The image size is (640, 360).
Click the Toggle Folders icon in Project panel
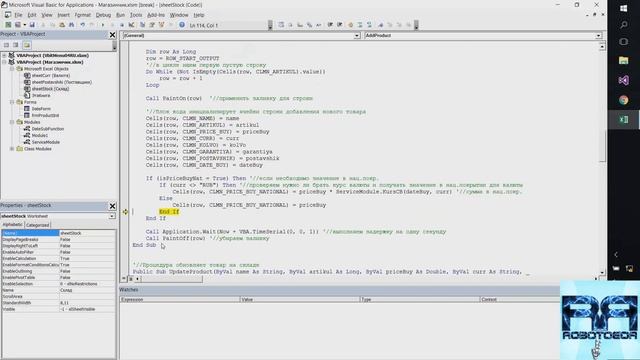27,45
